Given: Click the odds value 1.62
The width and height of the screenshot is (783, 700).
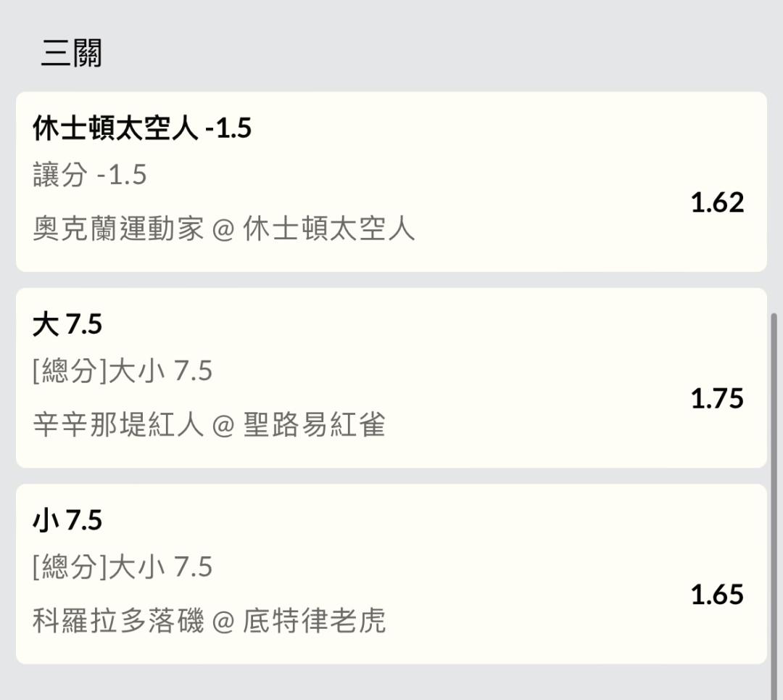Looking at the screenshot, I should pyautogui.click(x=717, y=202).
